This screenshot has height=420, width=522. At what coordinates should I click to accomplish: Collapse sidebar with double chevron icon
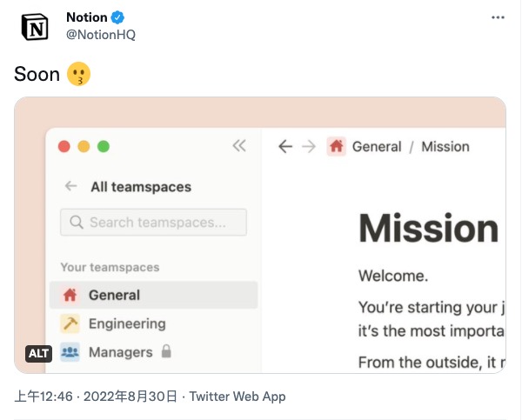point(239,146)
